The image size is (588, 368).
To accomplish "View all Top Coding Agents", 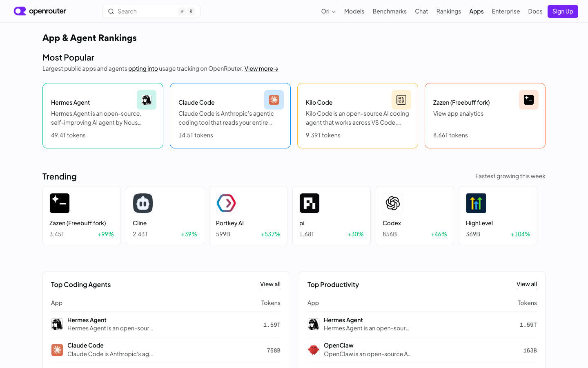I will (x=270, y=284).
